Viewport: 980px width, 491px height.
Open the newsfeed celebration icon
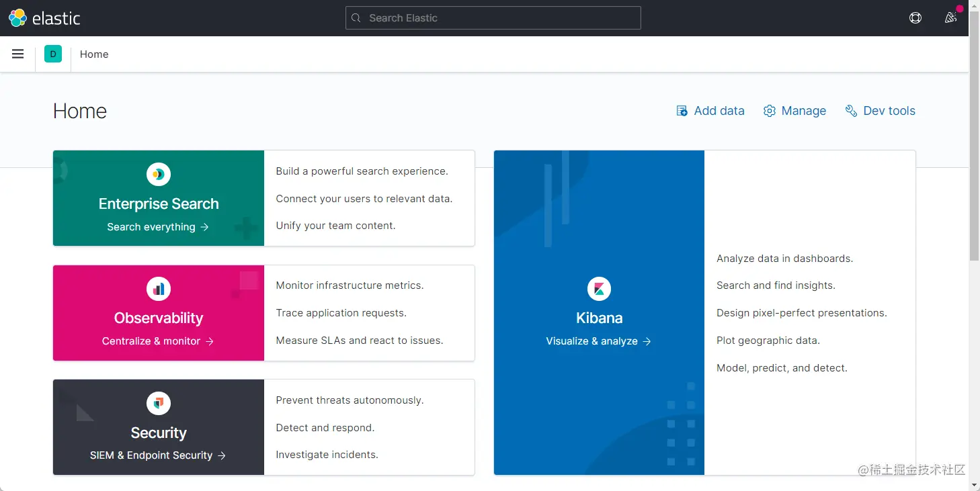pos(950,18)
